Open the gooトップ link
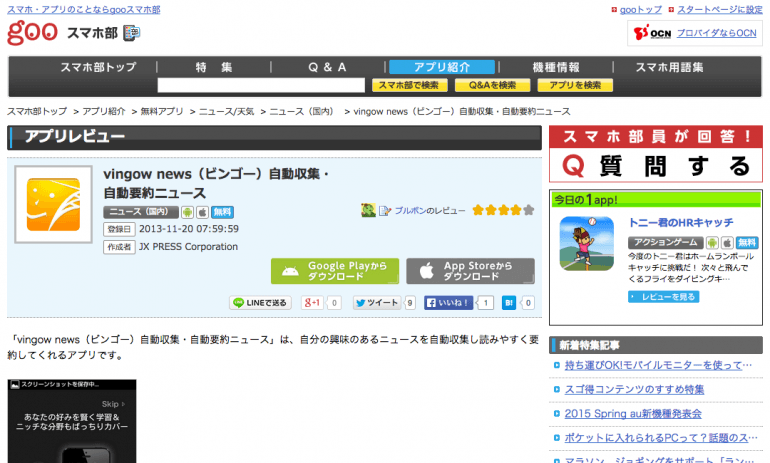Image resolution: width=770 pixels, height=463 pixels. (x=640, y=10)
